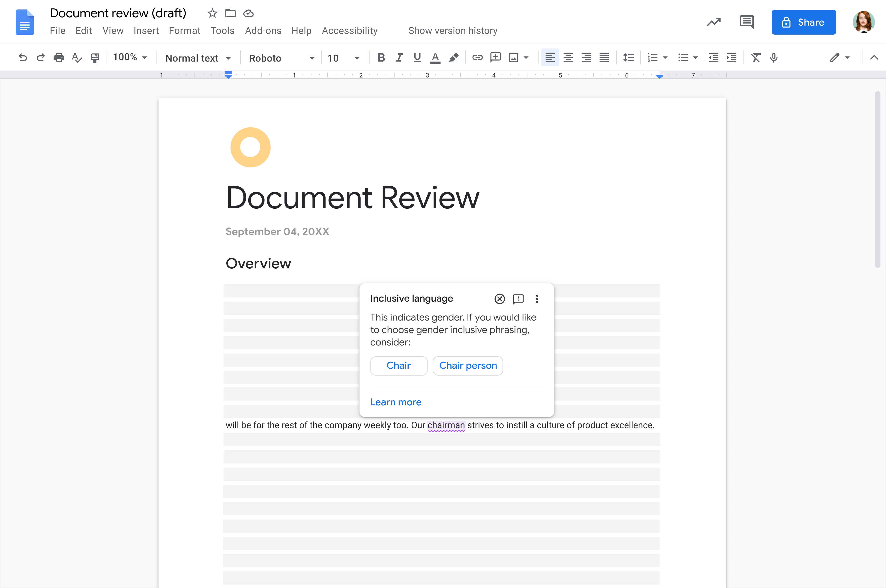This screenshot has width=886, height=588.
Task: Open the text color picker
Action: (x=435, y=57)
